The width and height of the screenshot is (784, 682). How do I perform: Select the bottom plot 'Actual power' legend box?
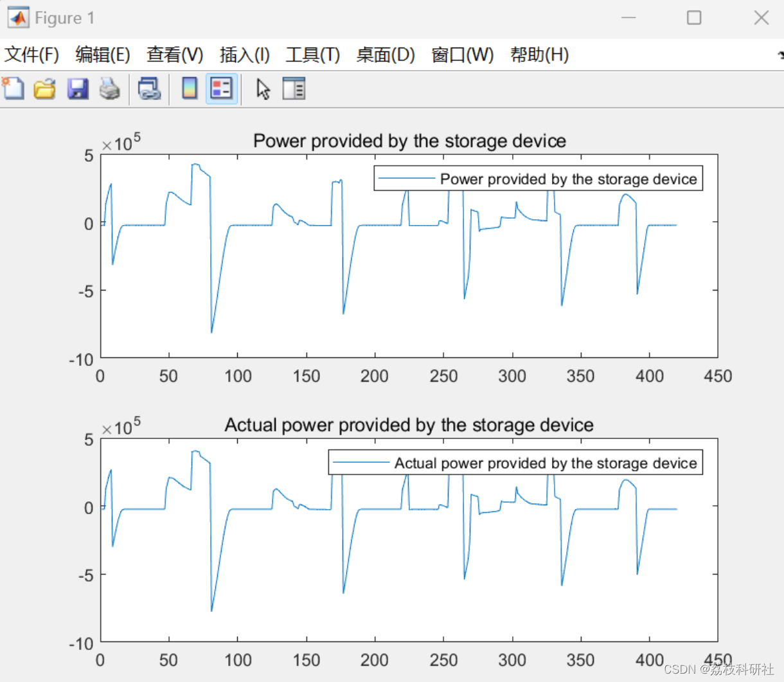[x=515, y=462]
